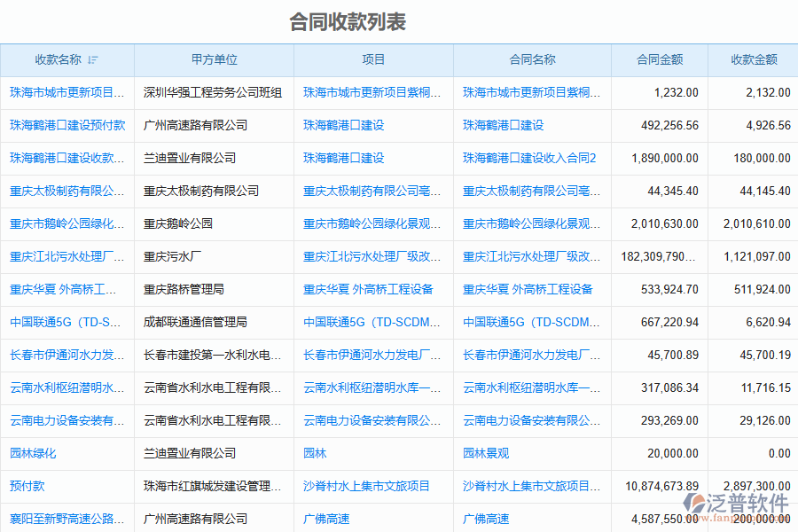Open project link 珠海鹤港口建设 in 1,890,000.00 row

coord(343,159)
